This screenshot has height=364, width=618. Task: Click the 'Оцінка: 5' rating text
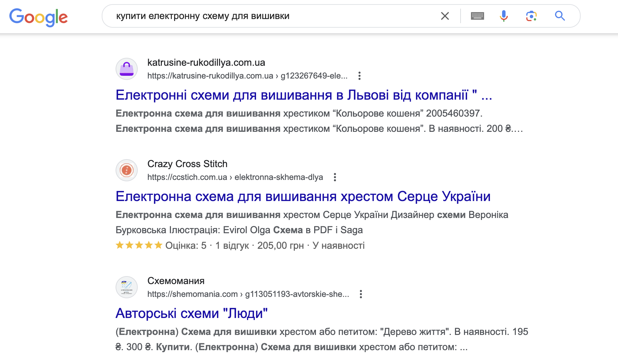click(186, 246)
